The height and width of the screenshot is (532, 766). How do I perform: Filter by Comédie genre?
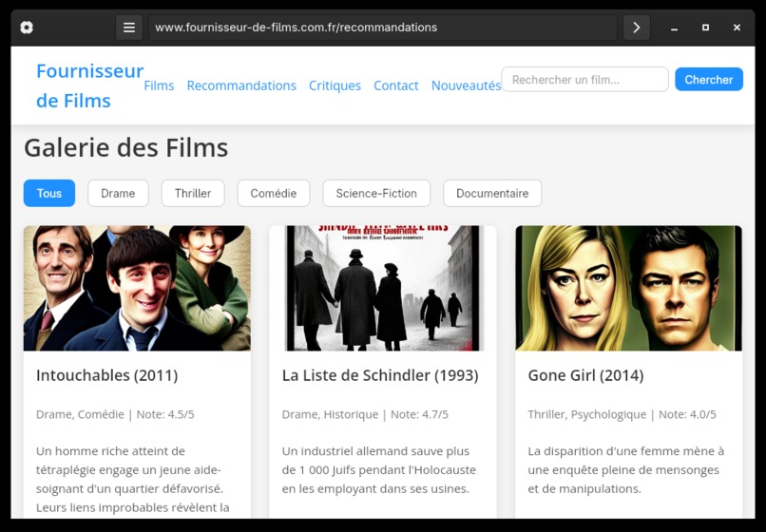pos(274,193)
